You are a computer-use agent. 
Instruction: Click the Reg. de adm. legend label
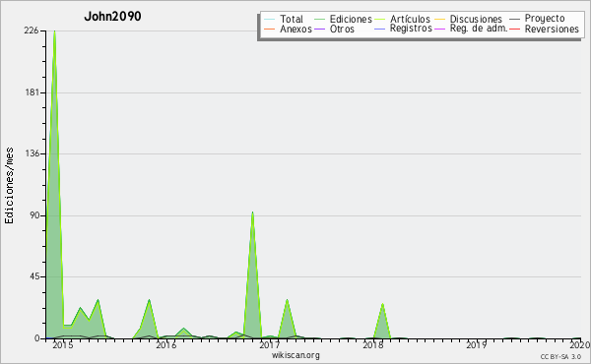point(479,29)
